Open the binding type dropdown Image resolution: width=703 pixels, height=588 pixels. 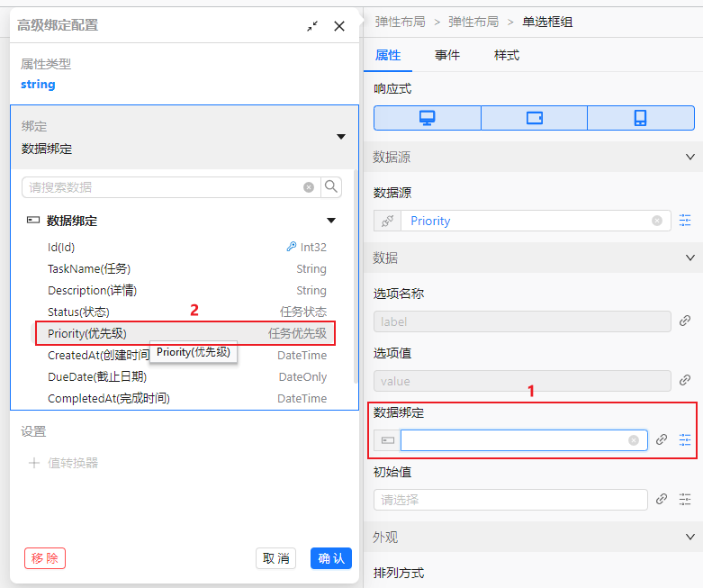[x=341, y=137]
